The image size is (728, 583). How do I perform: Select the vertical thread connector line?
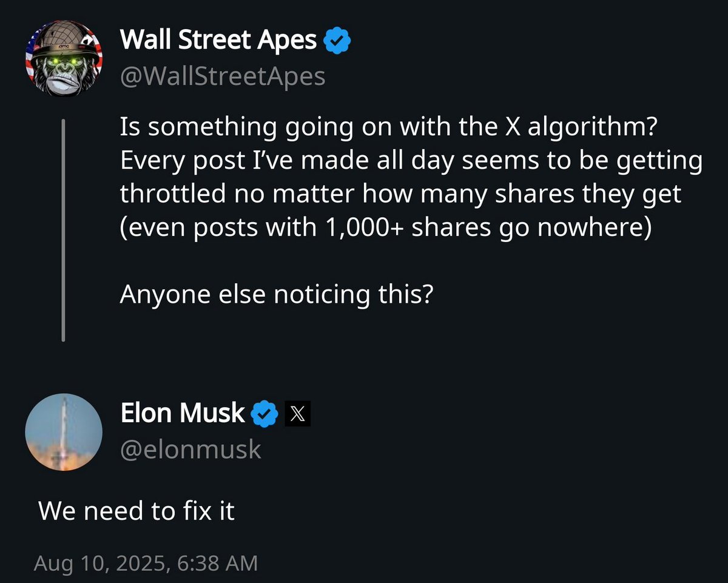[x=63, y=232]
